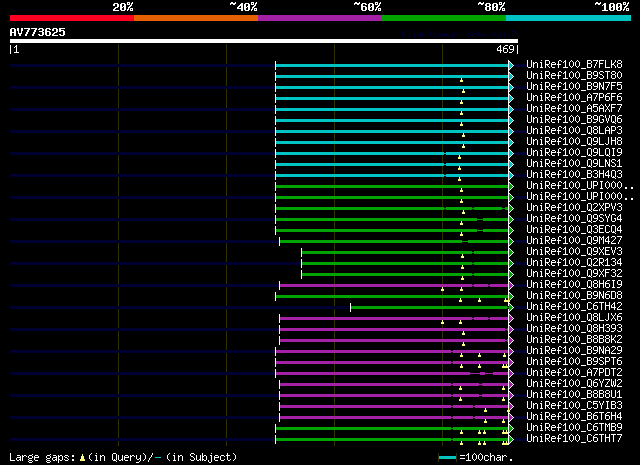Select the UniRef100_C5YIB3 label
Viewport: 640px width, 465px height.
point(574,406)
